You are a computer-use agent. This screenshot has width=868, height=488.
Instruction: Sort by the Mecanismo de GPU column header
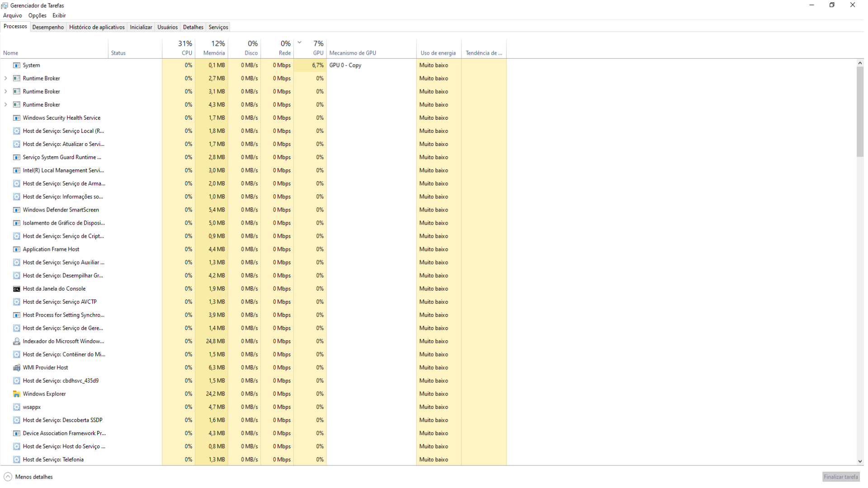click(371, 48)
